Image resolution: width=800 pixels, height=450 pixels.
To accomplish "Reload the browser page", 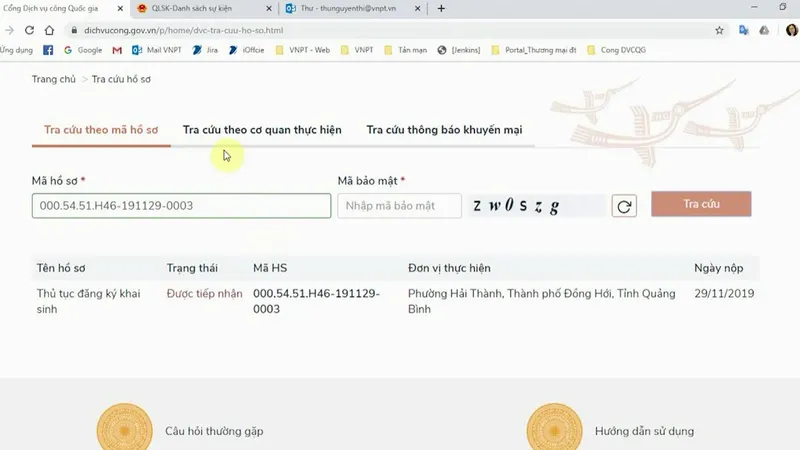I will 29,31.
